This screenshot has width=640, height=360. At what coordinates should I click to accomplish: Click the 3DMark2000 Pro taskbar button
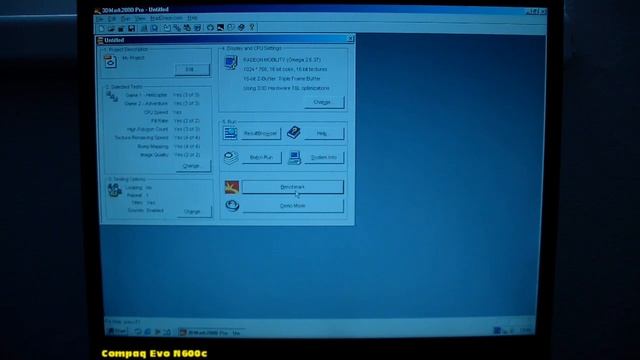coord(211,333)
